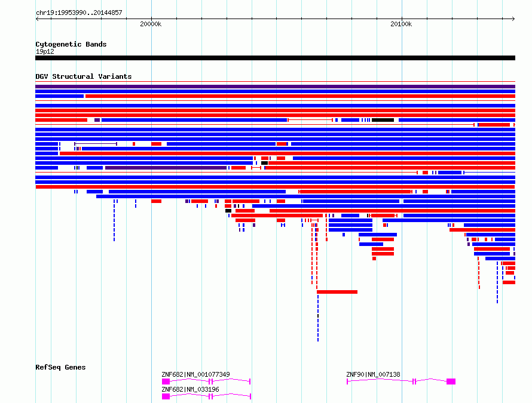Select the RefSeq Genes track title
This screenshot has width=532, height=403.
pyautogui.click(x=60, y=367)
